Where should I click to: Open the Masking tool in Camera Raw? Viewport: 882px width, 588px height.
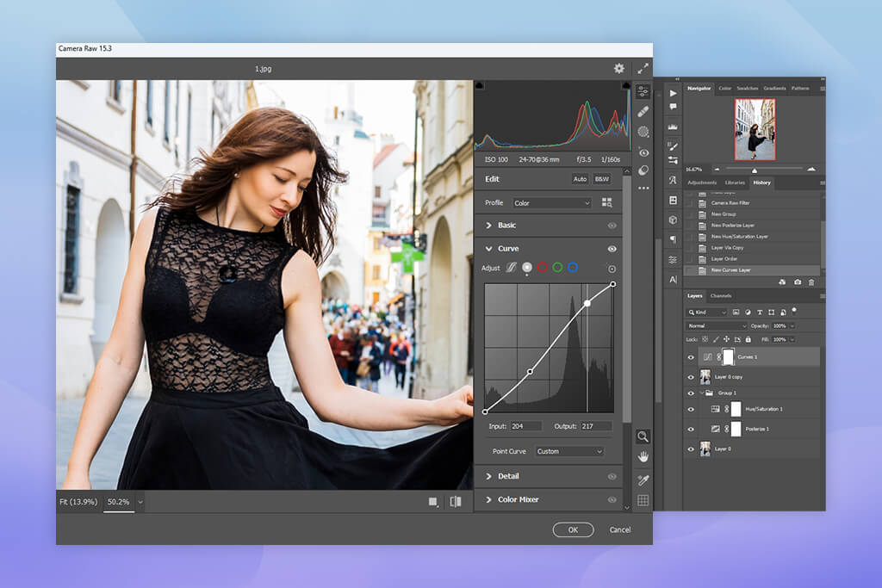(643, 132)
